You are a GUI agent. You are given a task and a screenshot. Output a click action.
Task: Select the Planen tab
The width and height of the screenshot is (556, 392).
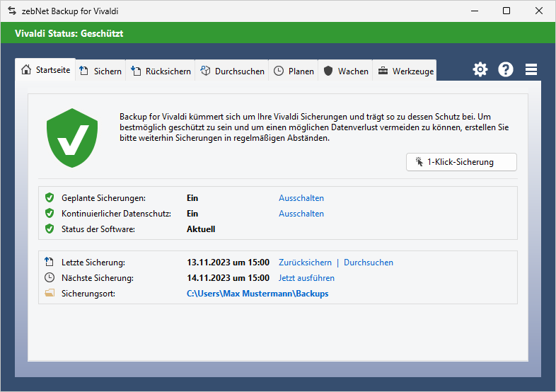(294, 71)
